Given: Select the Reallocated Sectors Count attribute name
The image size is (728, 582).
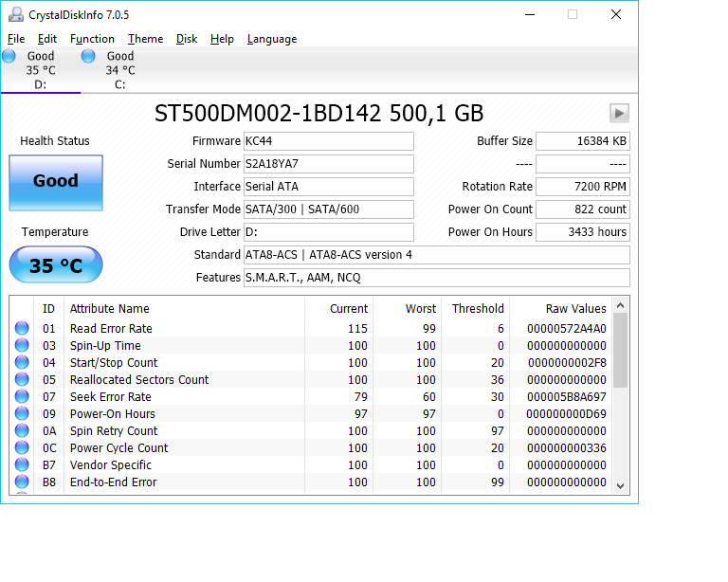Looking at the screenshot, I should pos(139,380).
